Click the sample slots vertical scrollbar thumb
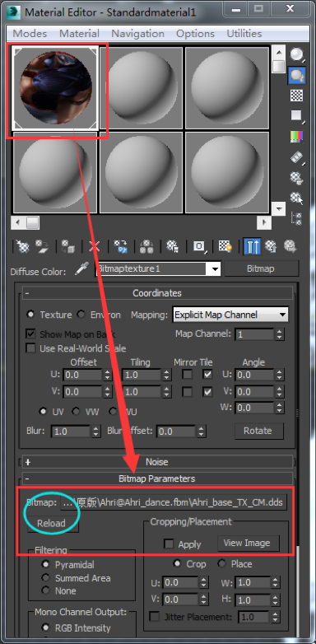Viewport: 316px width, 644px height. [279, 66]
